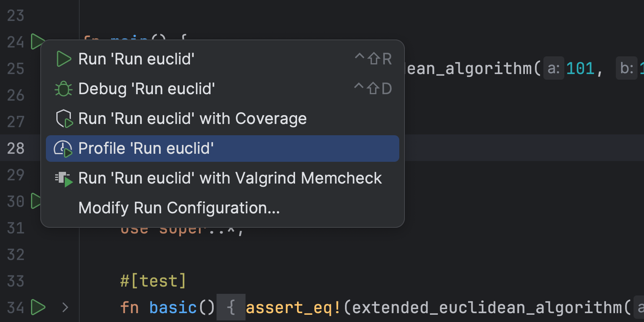This screenshot has width=644, height=322.
Task: Open Modify Run Configuration...
Action: (x=179, y=208)
